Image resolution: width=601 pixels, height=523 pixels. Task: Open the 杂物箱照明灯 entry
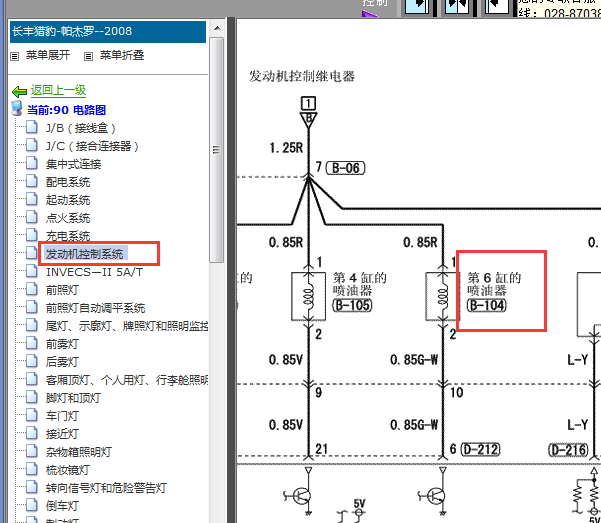(x=79, y=452)
